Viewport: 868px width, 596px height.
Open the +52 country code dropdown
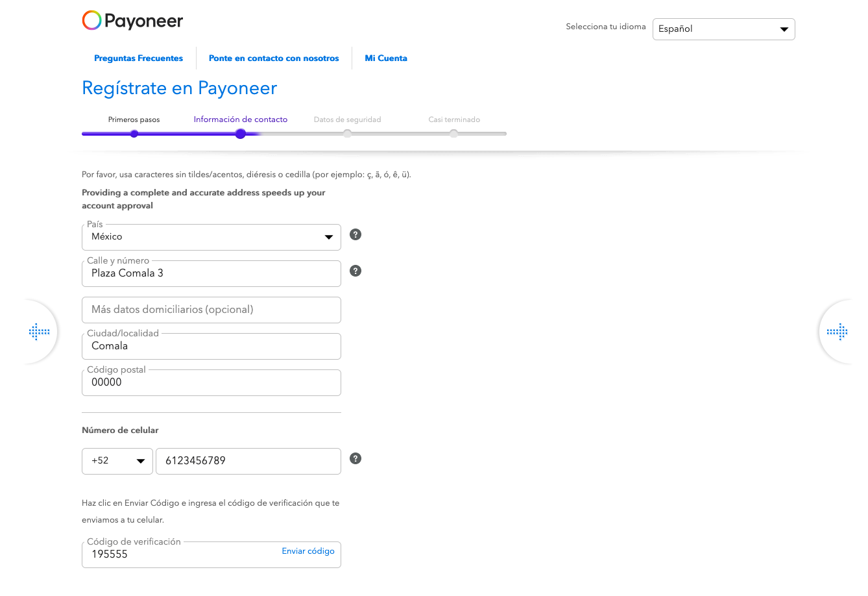117,461
